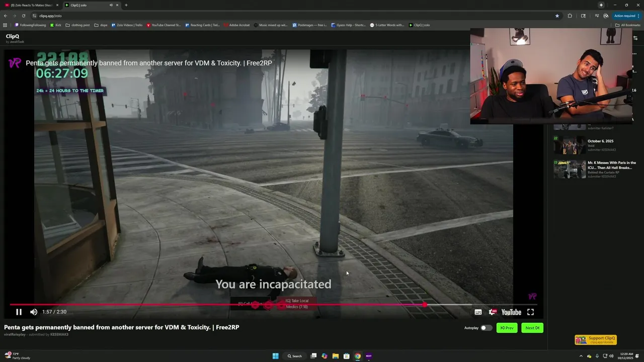Open 'Reacting Cards | Trel...' bookmark
This screenshot has height=362, width=644.
point(202,25)
